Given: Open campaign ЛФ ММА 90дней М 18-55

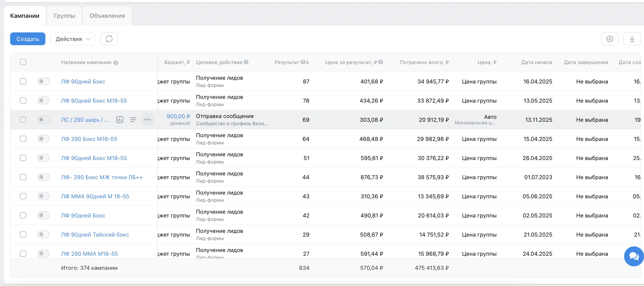Looking at the screenshot, I should tap(95, 196).
